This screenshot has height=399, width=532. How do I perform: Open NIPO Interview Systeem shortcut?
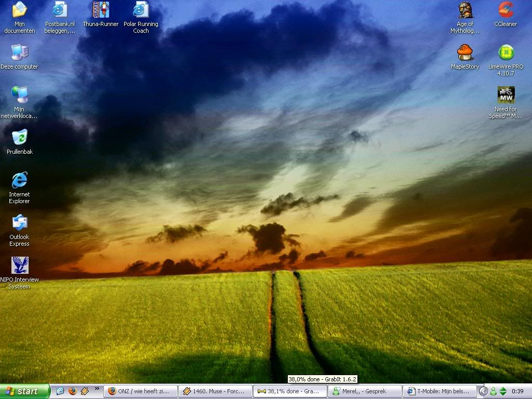click(x=20, y=265)
